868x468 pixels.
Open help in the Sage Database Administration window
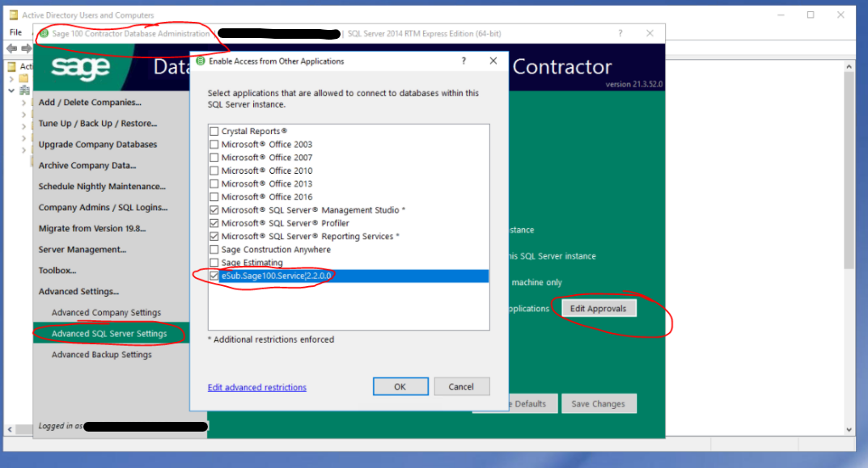(620, 34)
